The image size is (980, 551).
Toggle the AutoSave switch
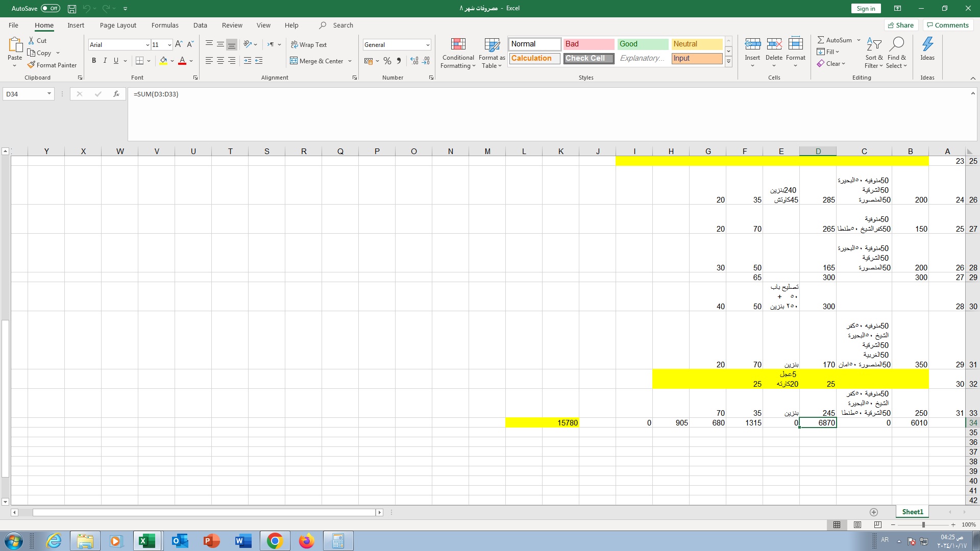pyautogui.click(x=51, y=8)
